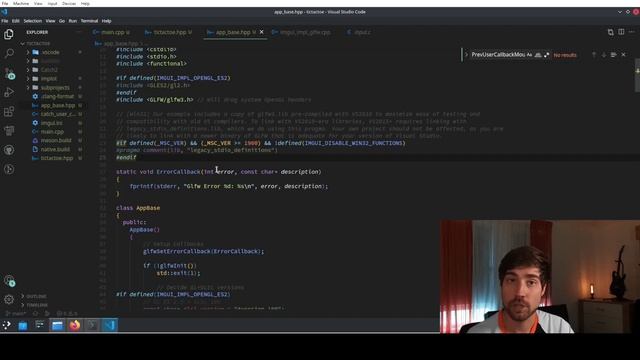Expand the Catch2 folder

pyautogui.click(x=49, y=70)
